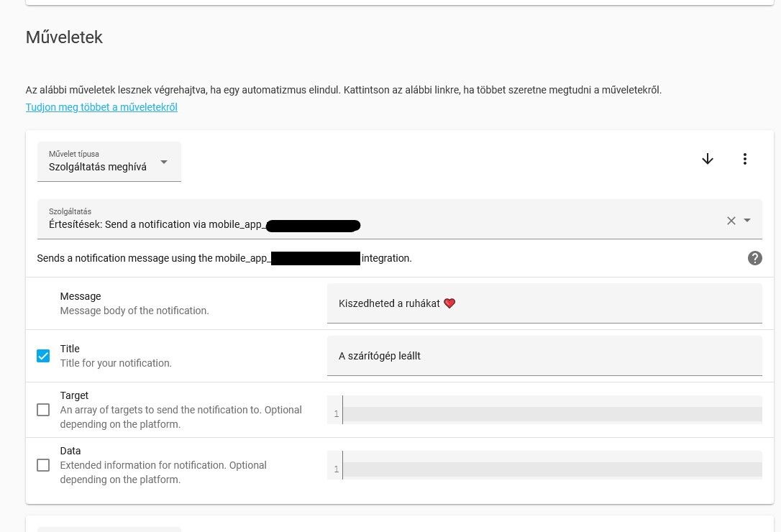This screenshot has height=532, width=781.
Task: Expand the Szolgáltatás service dropdown arrow
Action: [x=746, y=220]
